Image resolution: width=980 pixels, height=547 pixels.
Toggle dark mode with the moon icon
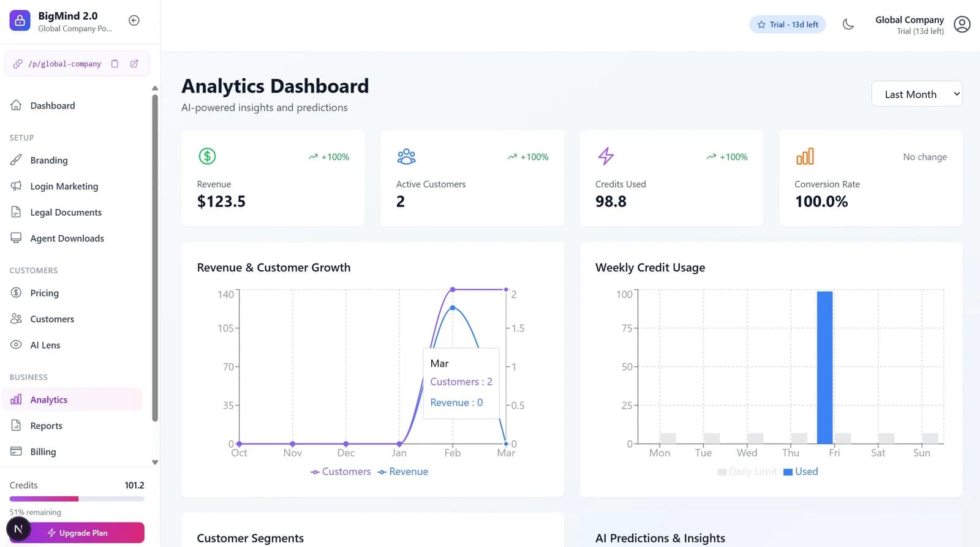point(848,25)
